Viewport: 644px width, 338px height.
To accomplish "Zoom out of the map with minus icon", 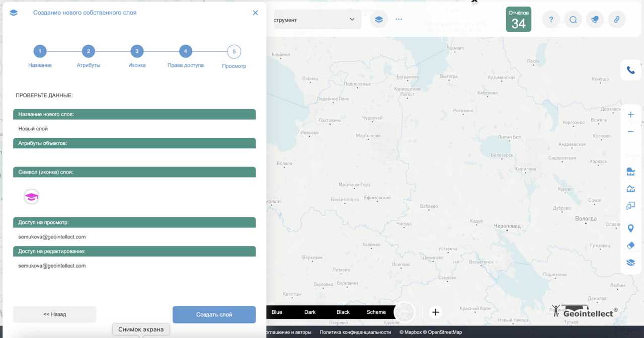I will (x=630, y=131).
